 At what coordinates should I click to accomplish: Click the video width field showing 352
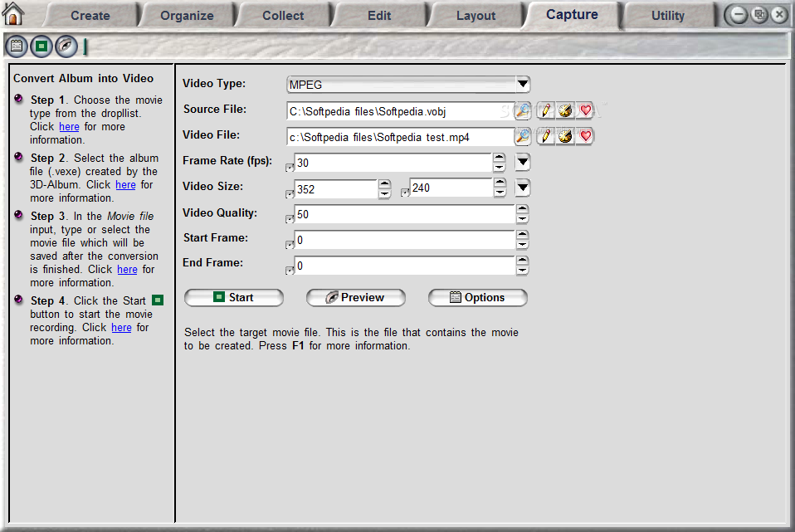336,189
